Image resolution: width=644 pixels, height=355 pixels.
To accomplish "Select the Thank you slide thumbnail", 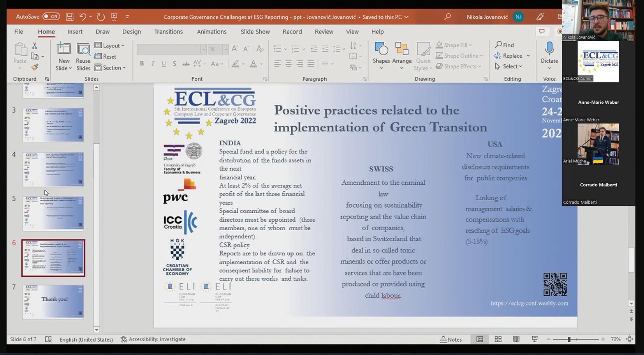I will click(53, 302).
